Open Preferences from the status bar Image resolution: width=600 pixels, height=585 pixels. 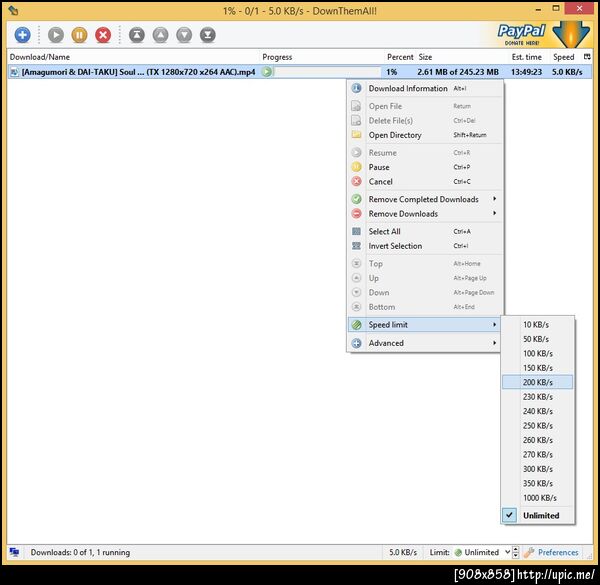[558, 552]
